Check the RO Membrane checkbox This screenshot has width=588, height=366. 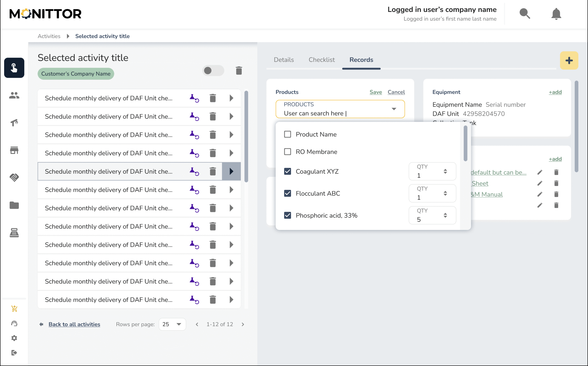click(288, 152)
